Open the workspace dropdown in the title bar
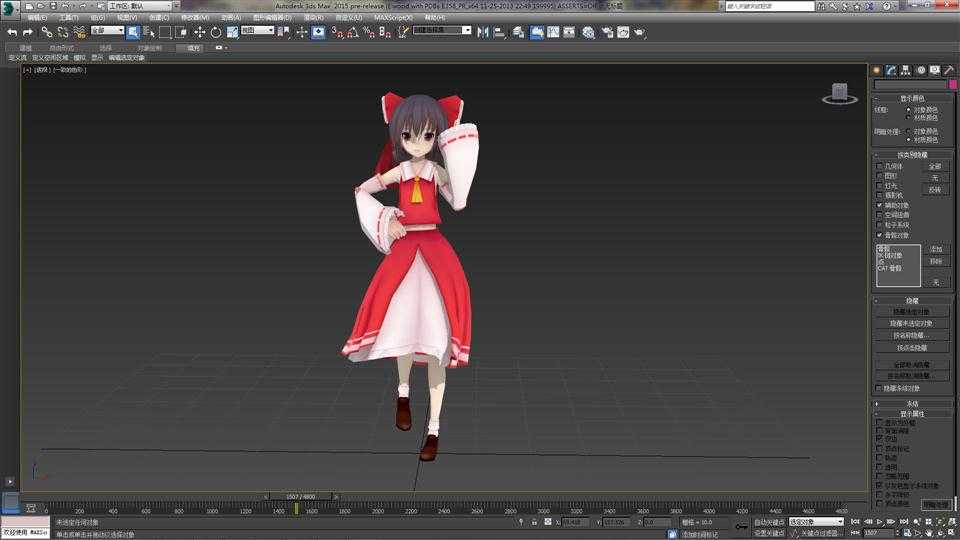The width and height of the screenshot is (960, 540). point(140,6)
